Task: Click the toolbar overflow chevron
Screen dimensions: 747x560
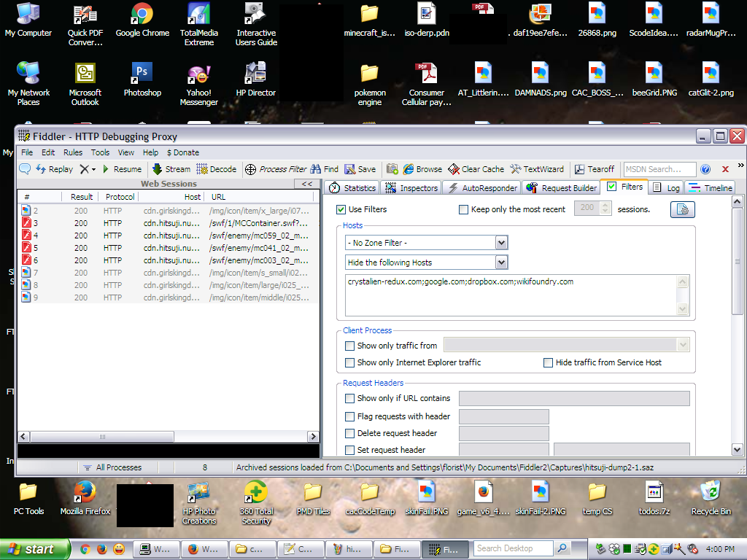Action: tap(740, 166)
